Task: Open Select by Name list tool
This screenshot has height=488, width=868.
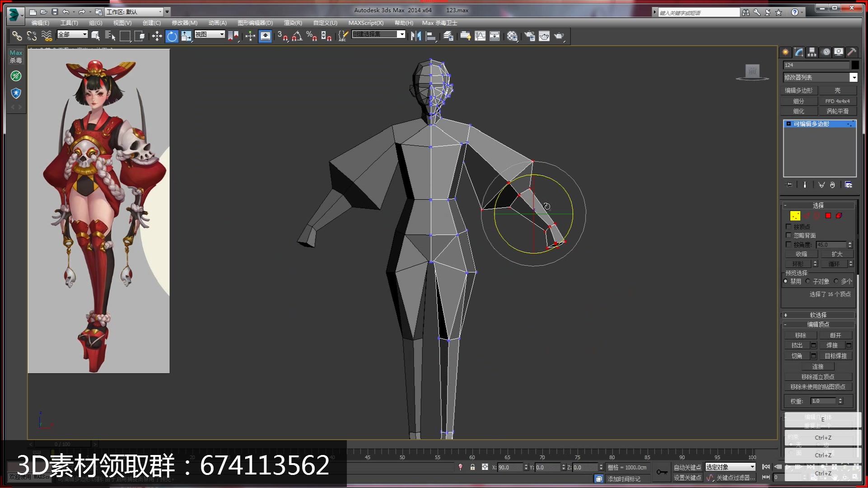Action: click(x=110, y=36)
